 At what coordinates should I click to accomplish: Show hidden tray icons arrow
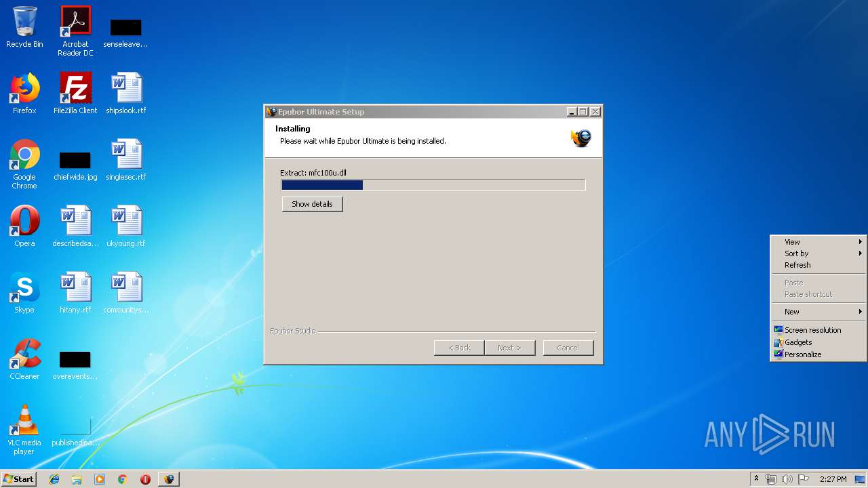click(x=756, y=479)
